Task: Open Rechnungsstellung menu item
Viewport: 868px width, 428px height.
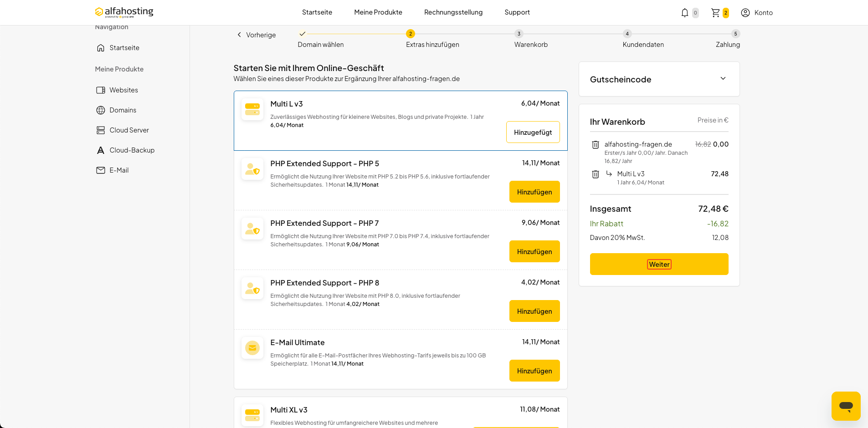Action: pyautogui.click(x=453, y=12)
